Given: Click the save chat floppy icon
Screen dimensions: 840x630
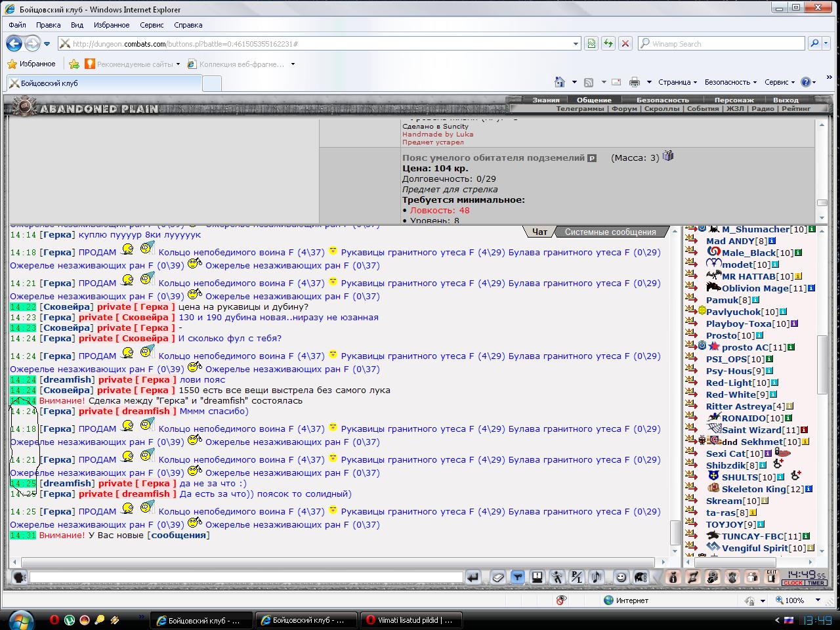Looking at the screenshot, I should point(537,577).
